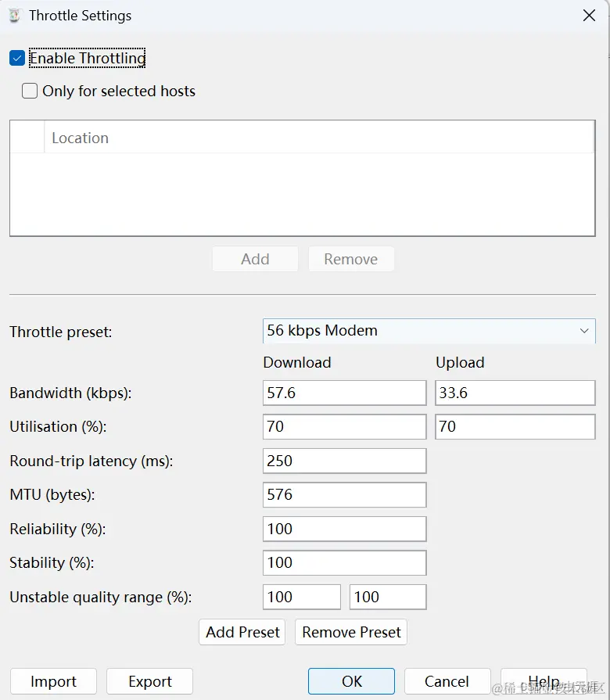Select the Download utilisation field
Image resolution: width=610 pixels, height=700 pixels.
tap(344, 426)
